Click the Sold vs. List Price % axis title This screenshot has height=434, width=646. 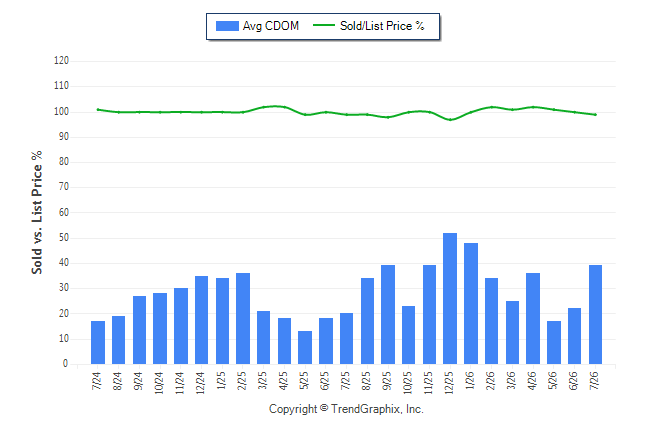click(x=37, y=212)
